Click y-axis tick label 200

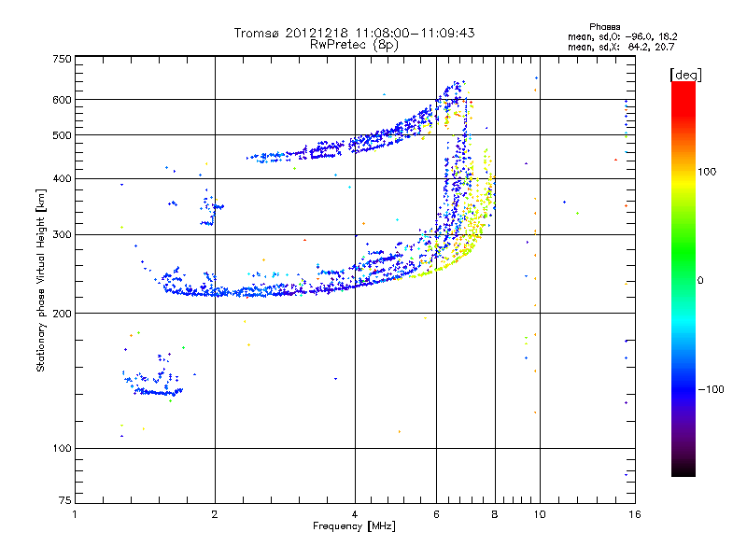[62, 314]
